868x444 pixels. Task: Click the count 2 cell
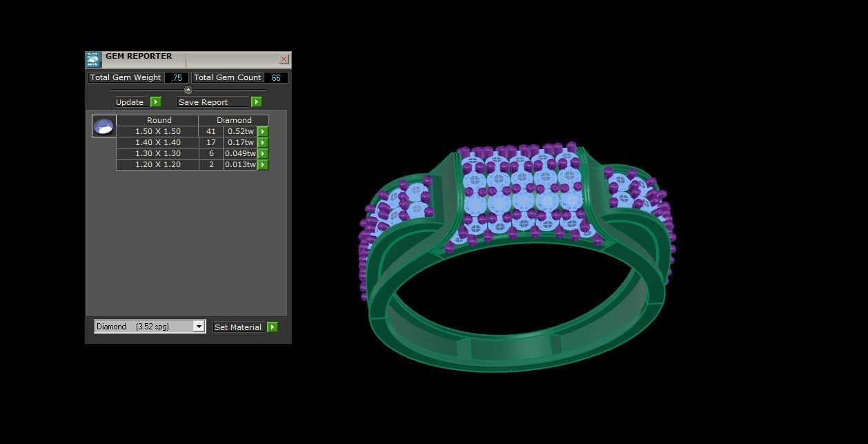211,164
